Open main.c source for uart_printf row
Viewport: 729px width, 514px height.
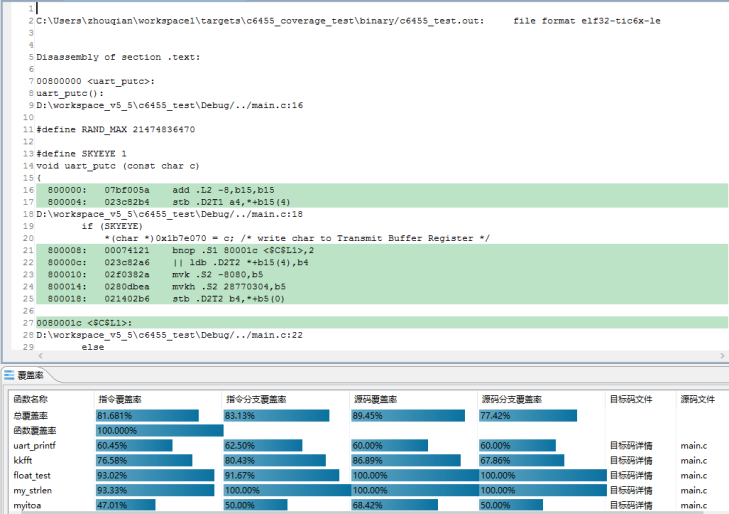click(x=694, y=446)
